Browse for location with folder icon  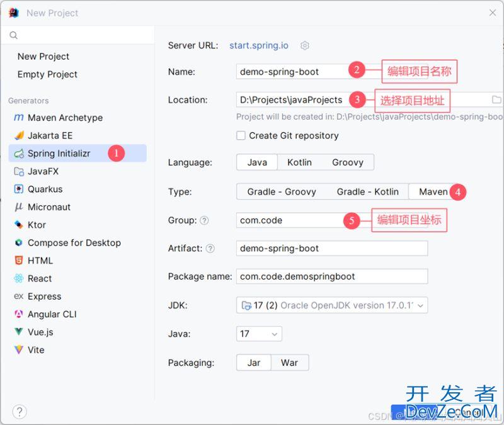(x=496, y=99)
